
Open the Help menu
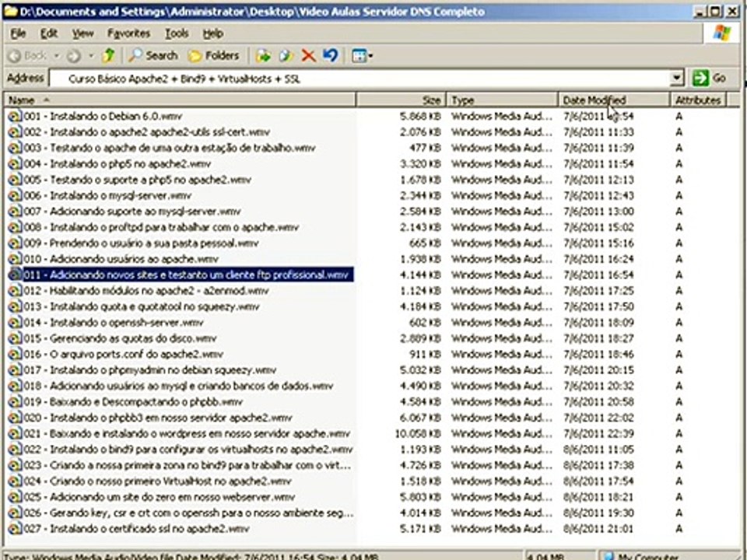[x=212, y=33]
